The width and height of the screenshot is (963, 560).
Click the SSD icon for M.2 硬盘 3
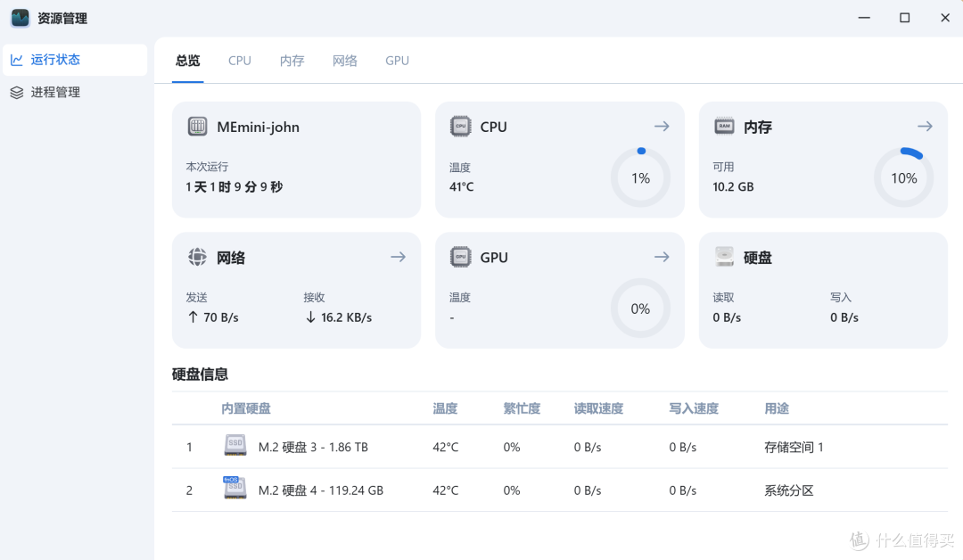coord(235,446)
